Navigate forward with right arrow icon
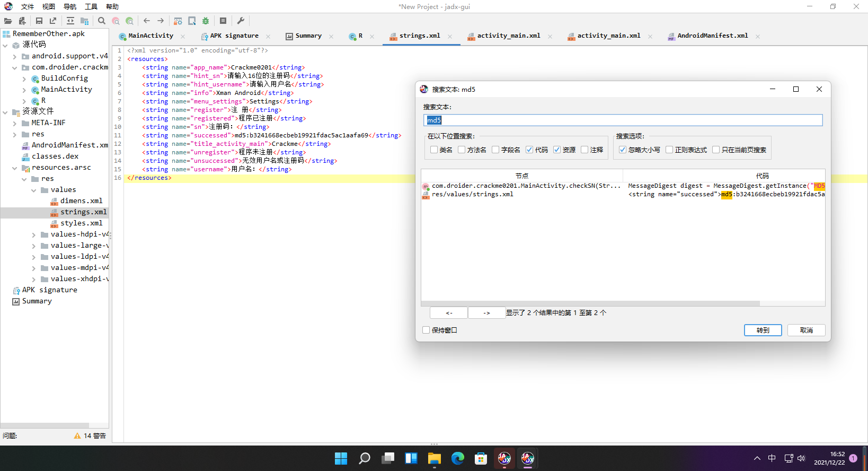The height and width of the screenshot is (471, 868). [161, 21]
